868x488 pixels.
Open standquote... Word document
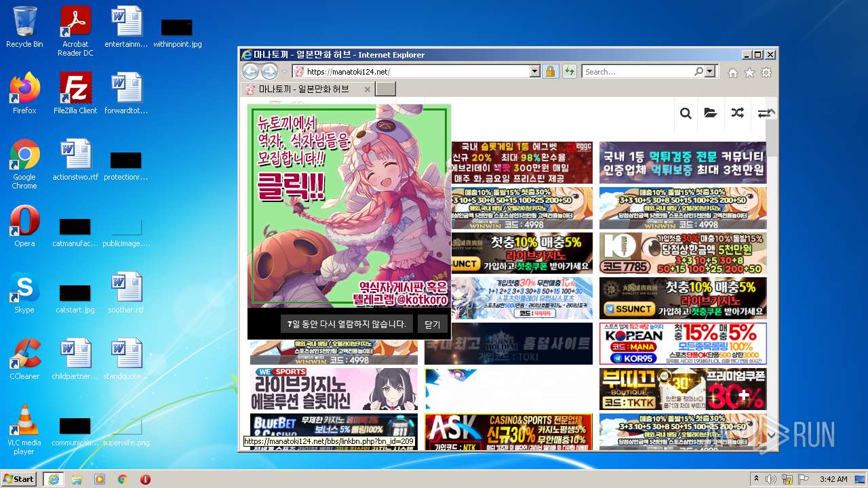126,359
